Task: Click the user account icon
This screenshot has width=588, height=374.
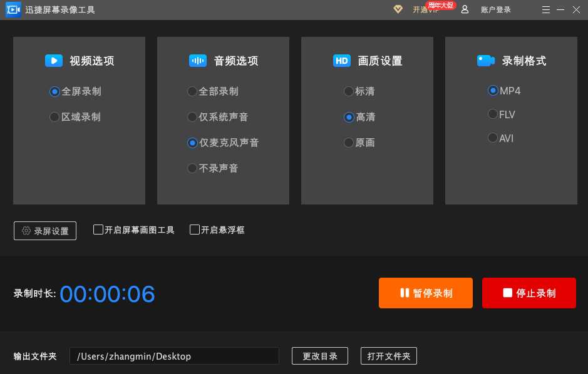Action: (464, 9)
